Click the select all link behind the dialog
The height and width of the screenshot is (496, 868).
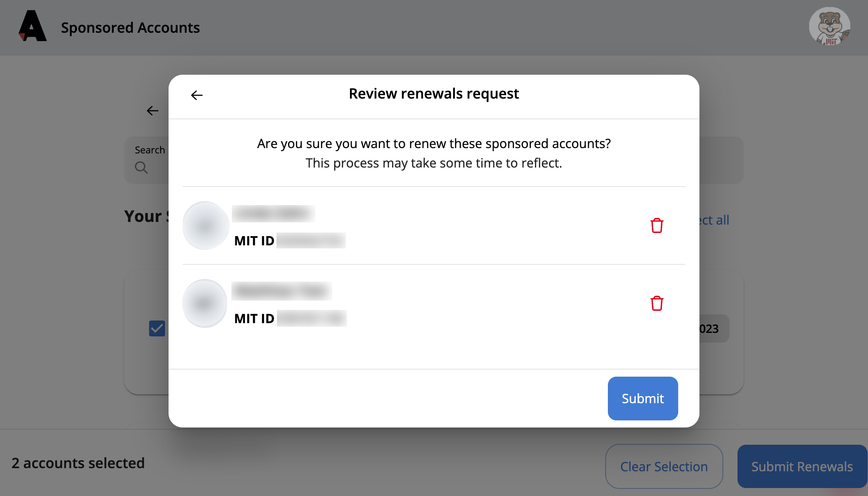(x=714, y=220)
